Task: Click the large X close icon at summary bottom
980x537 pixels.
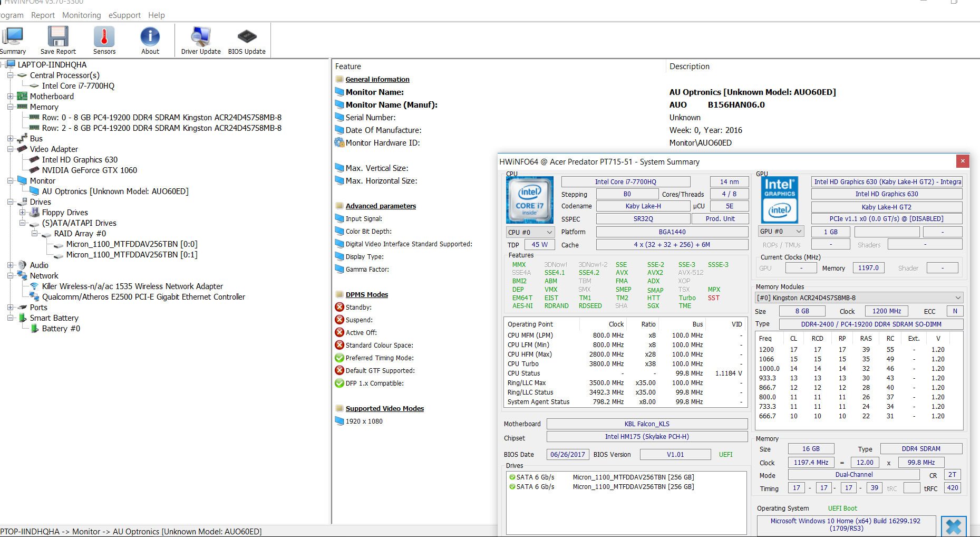Action: click(954, 526)
